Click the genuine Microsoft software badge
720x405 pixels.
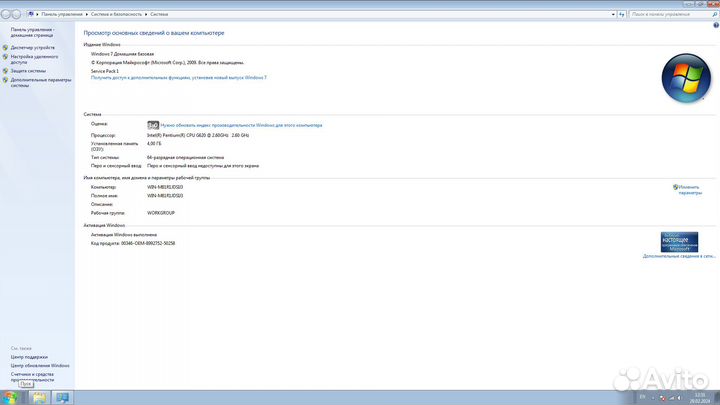[679, 242]
